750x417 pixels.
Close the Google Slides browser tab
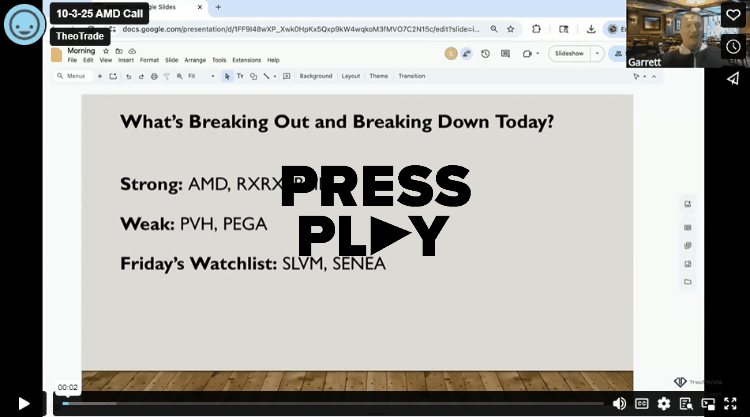tap(200, 7)
